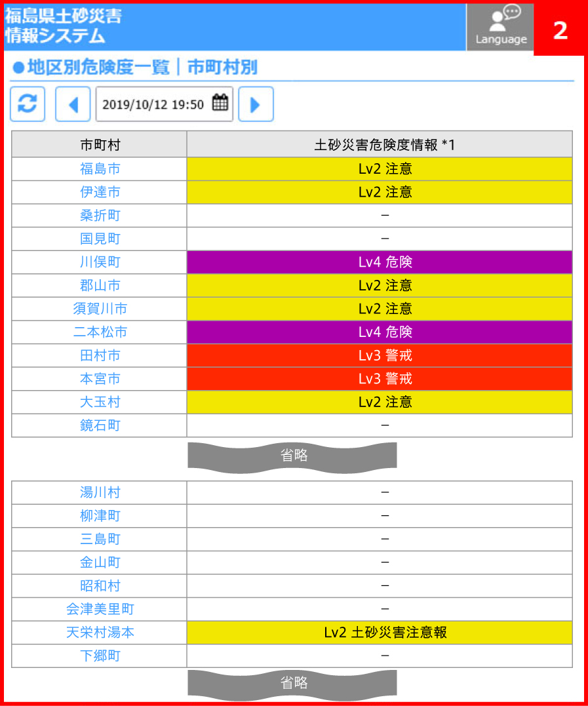The image size is (588, 706).
Task: Click the Lv3 警戒 cell for 田村市
Action: (380, 356)
